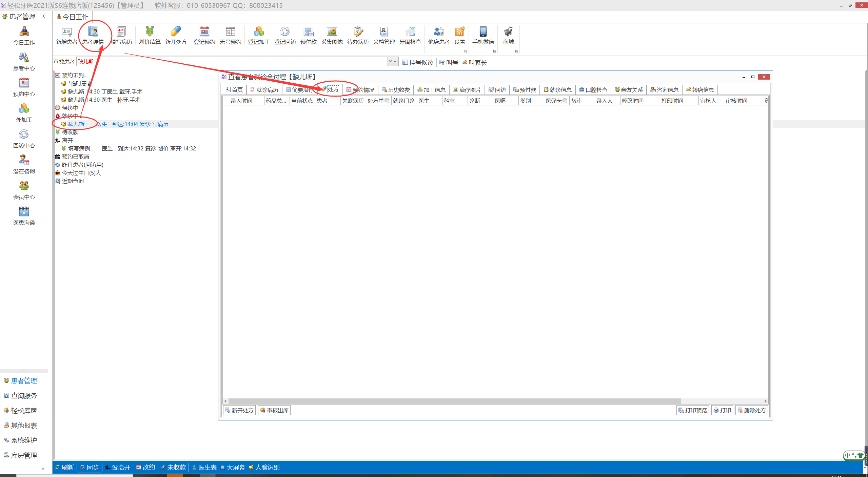
Task: Click the 叫家长 button
Action: click(x=474, y=62)
